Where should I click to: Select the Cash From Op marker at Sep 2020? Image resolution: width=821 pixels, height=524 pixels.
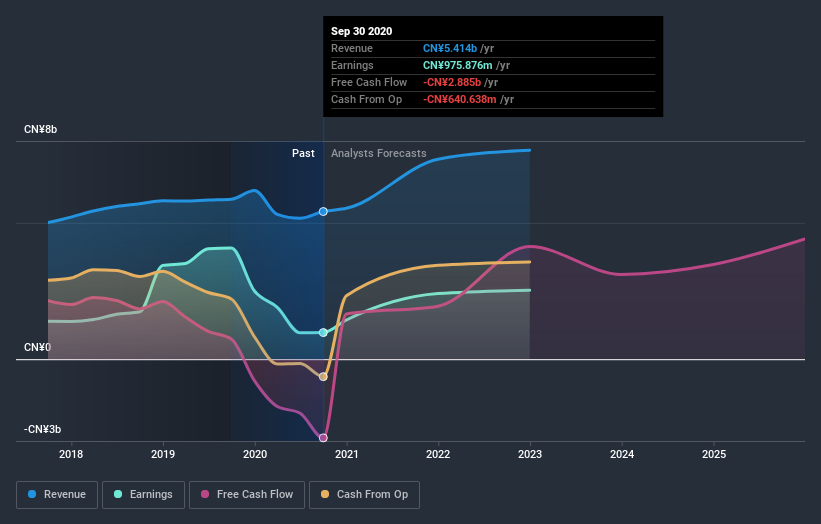point(323,377)
